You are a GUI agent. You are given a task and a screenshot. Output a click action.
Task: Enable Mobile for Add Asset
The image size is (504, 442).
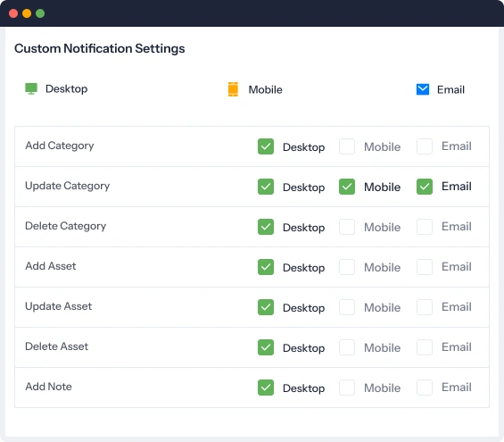[347, 267]
